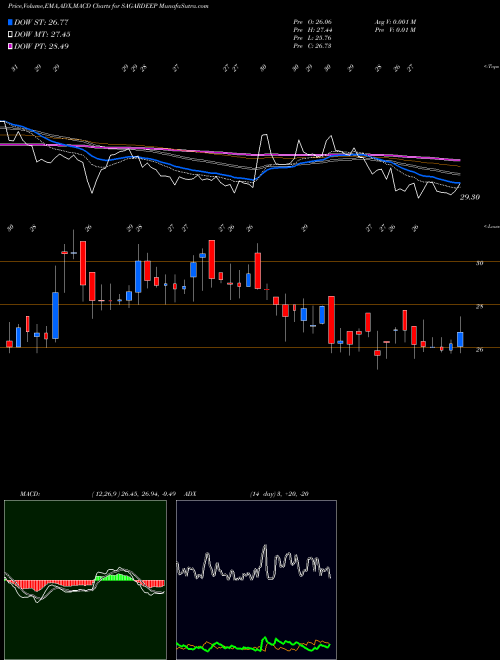Click the 'ADX' panel label
This screenshot has width=500, height=660.
(190, 494)
